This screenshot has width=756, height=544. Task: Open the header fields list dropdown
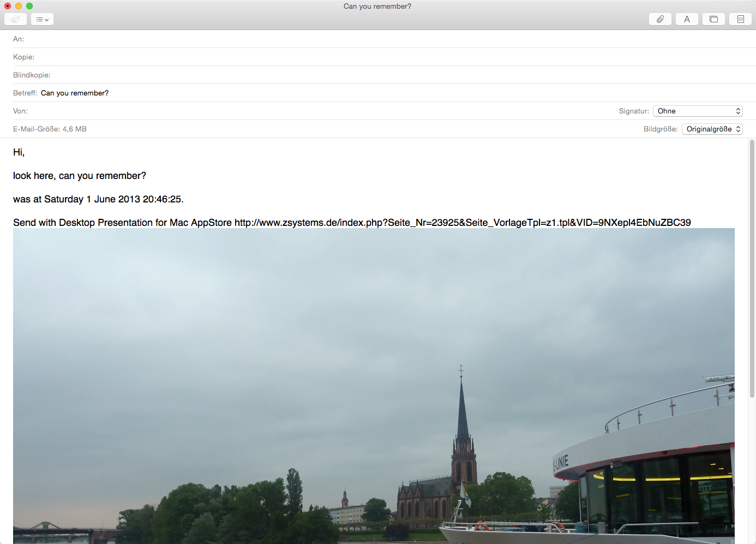click(x=42, y=20)
